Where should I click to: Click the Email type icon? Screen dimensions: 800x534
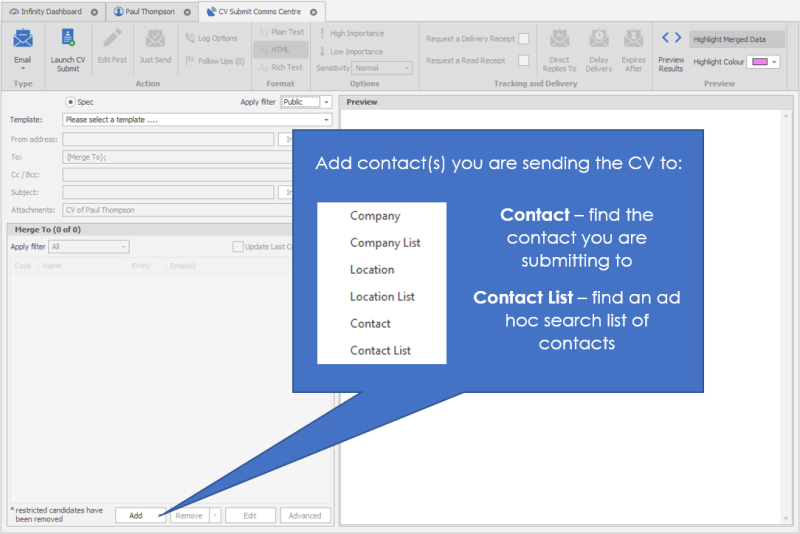(22, 40)
